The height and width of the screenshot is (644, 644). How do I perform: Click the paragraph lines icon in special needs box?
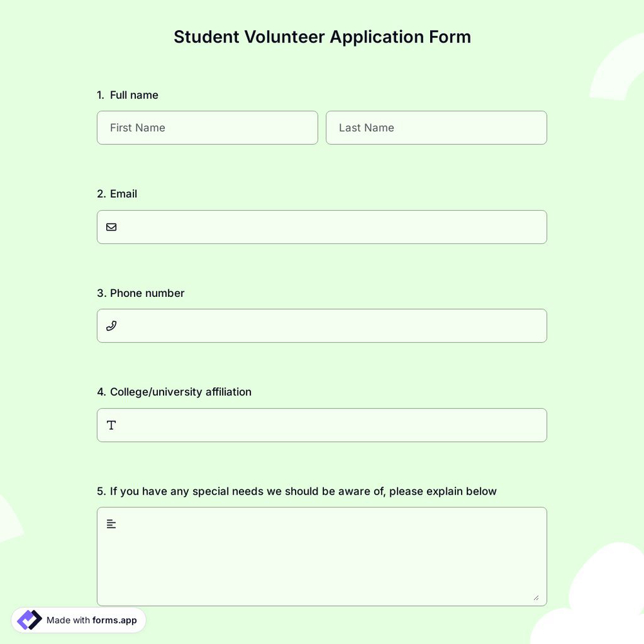(110, 523)
